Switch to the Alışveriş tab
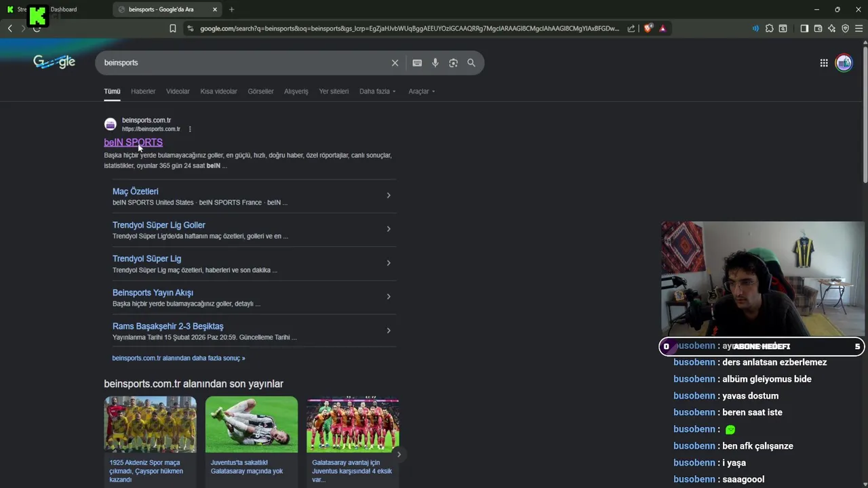The width and height of the screenshot is (868, 488). 296,91
